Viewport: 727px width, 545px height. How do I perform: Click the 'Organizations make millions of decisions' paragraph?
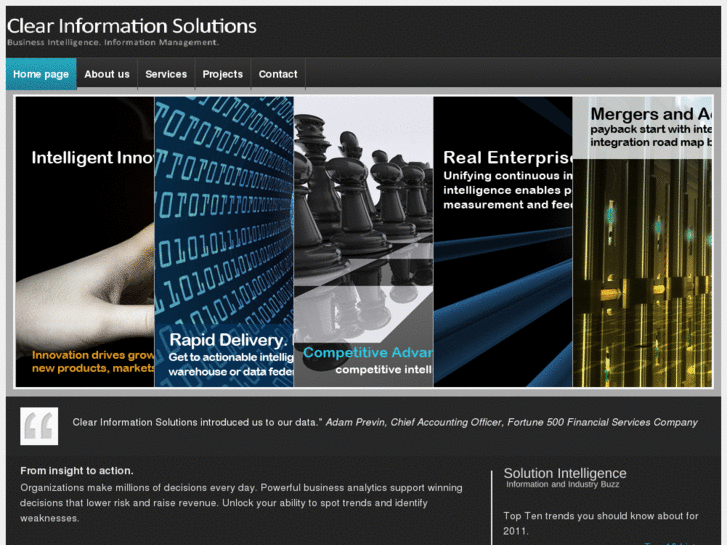pyautogui.click(x=241, y=503)
